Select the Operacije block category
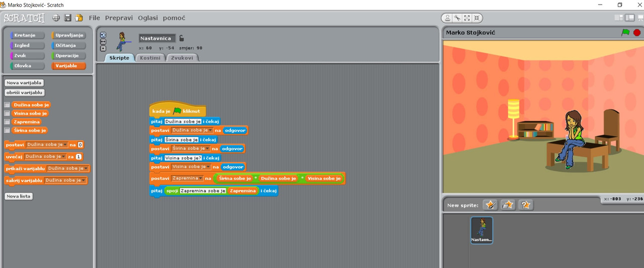This screenshot has height=268, width=644. 68,55
